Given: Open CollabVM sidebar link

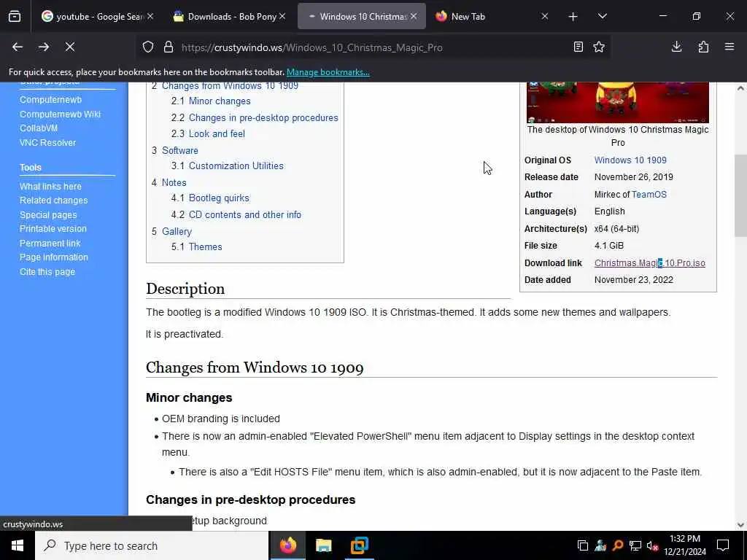Looking at the screenshot, I should [x=39, y=128].
